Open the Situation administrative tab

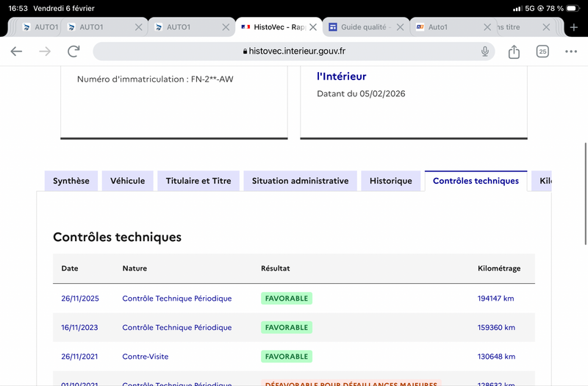300,181
